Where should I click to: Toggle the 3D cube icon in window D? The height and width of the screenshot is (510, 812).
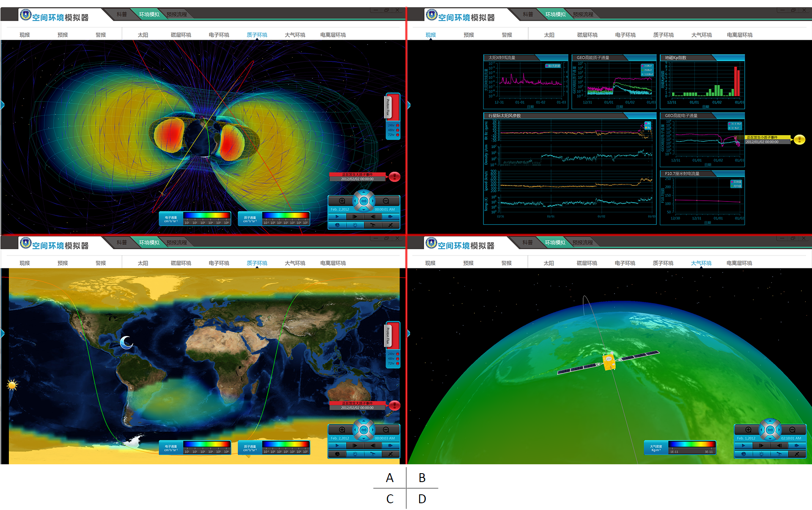click(743, 454)
